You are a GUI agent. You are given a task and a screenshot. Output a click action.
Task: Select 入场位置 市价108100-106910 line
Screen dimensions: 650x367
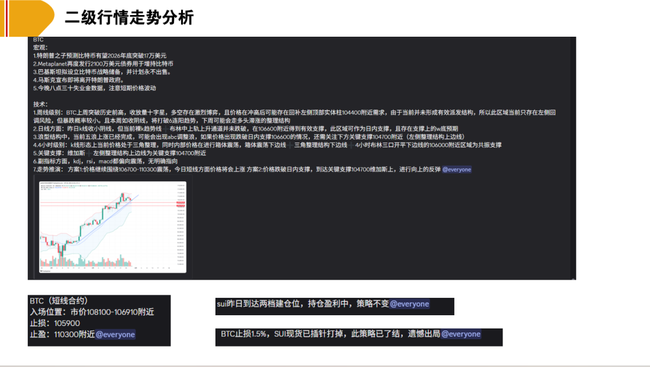click(92, 312)
